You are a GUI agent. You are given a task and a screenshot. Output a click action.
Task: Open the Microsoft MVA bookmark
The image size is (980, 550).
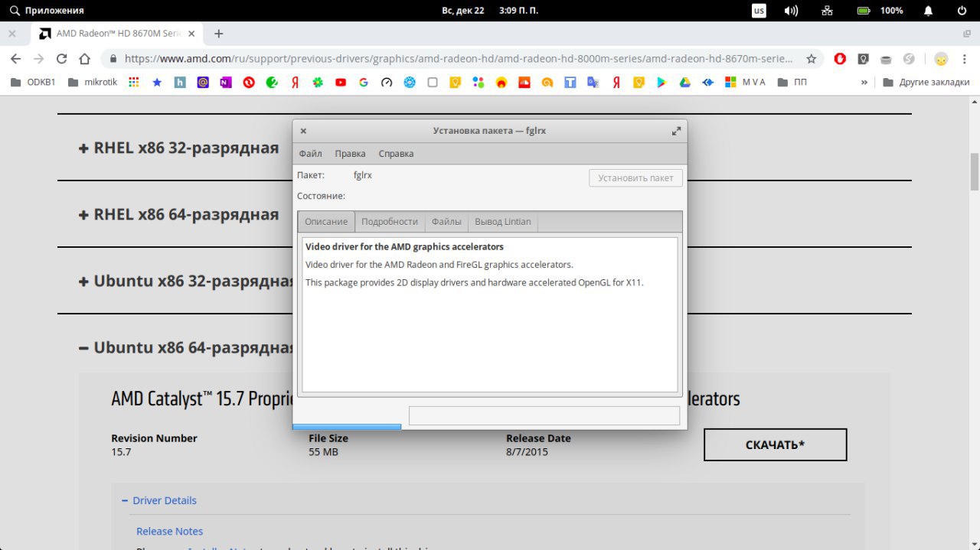[x=745, y=82]
